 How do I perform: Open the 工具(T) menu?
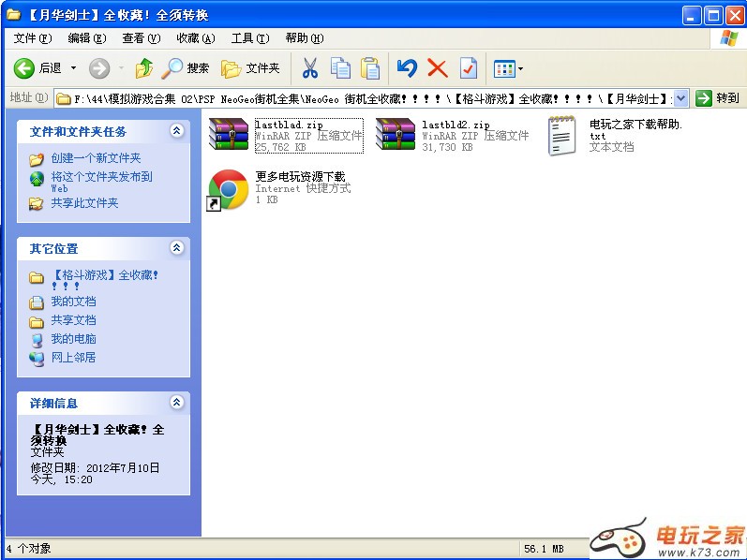coord(250,38)
